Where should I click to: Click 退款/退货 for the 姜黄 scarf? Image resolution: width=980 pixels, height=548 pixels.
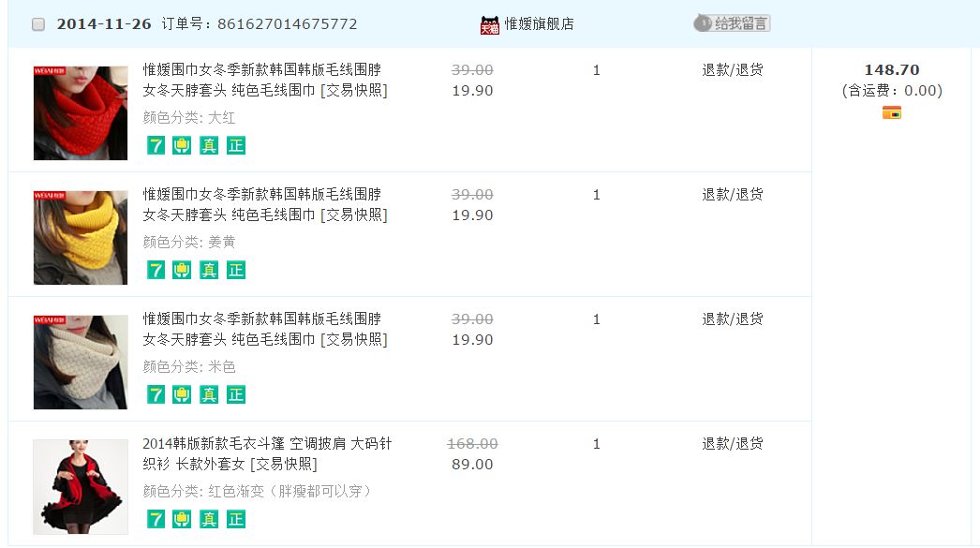point(733,194)
